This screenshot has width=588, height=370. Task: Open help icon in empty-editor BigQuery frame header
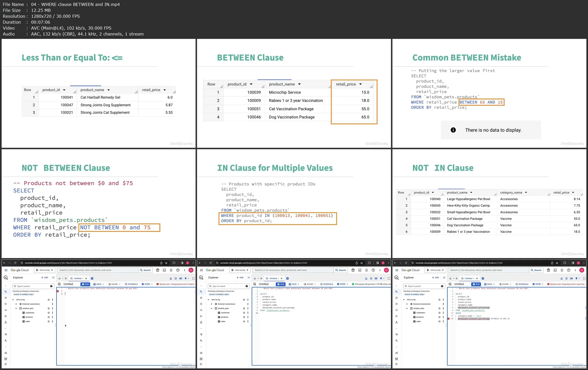coord(178,270)
